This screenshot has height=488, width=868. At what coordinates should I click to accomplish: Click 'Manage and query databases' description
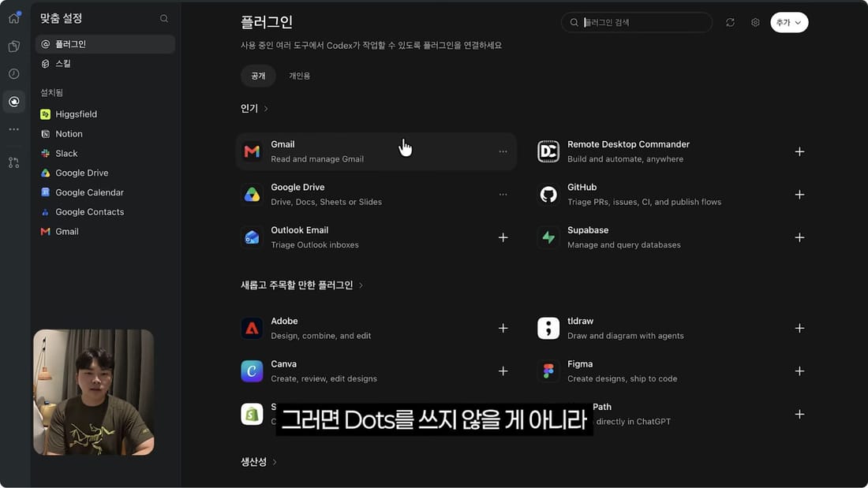point(624,244)
